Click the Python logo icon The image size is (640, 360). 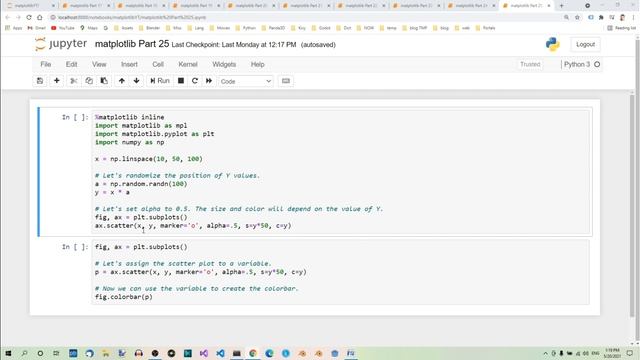click(553, 44)
